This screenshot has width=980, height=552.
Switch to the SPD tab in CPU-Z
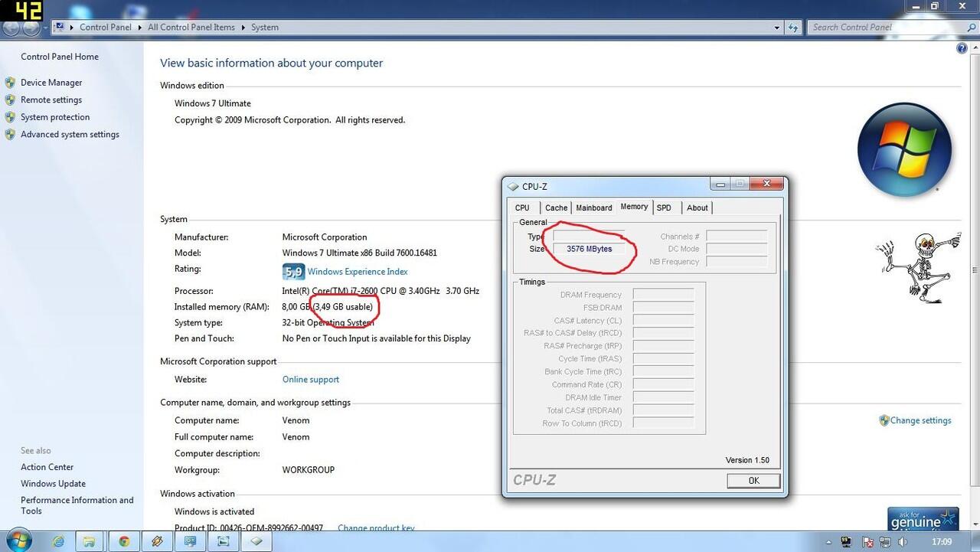[x=664, y=207]
